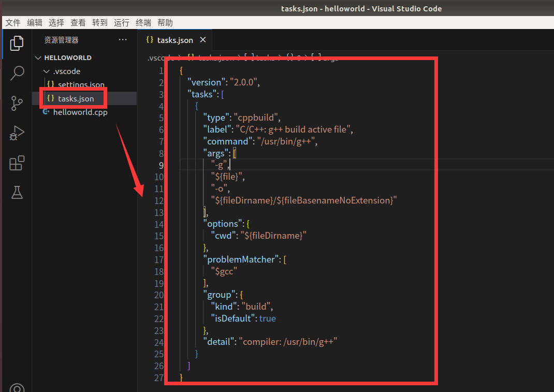Click the "kind" key on line 21
The width and height of the screenshot is (554, 392).
(224, 307)
